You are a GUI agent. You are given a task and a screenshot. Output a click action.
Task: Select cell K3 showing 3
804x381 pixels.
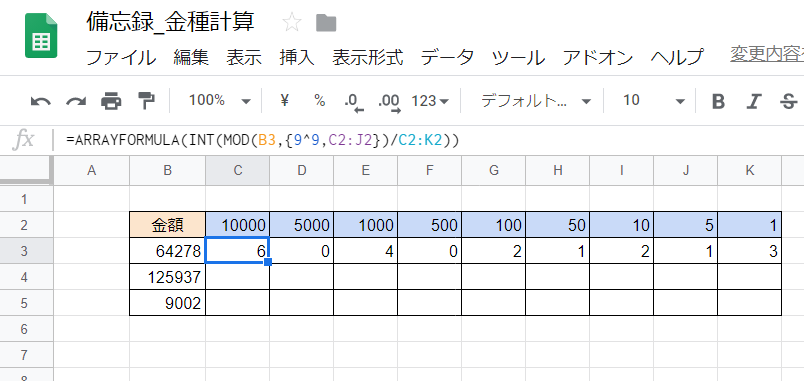[750, 251]
